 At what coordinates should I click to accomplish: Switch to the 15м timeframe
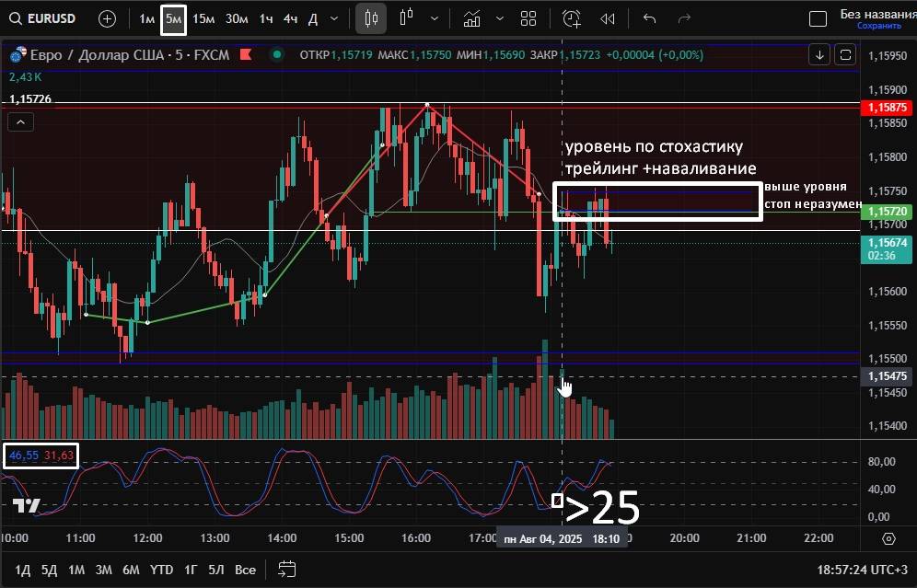point(203,18)
